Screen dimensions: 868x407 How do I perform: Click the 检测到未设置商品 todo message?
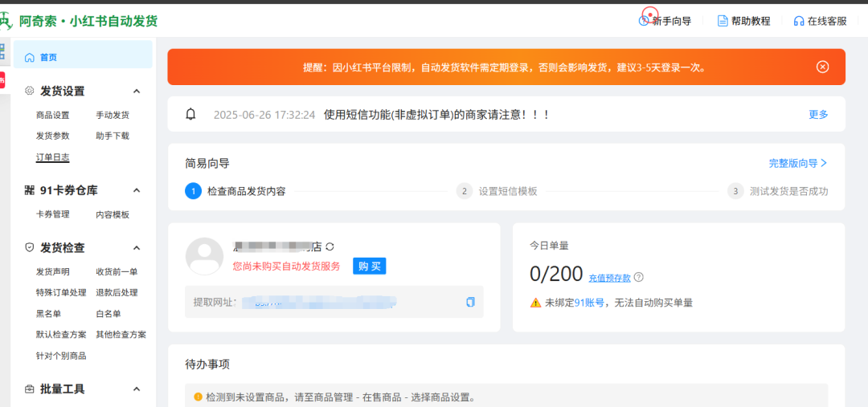click(x=341, y=397)
